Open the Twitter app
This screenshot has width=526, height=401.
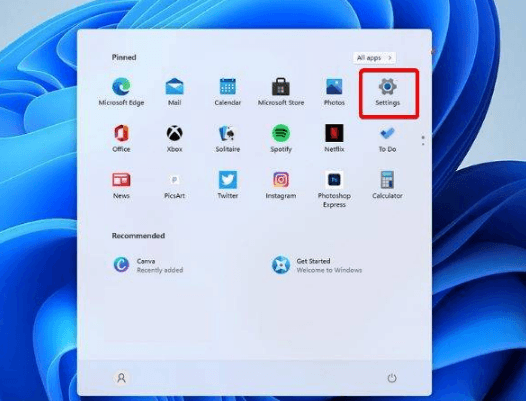click(228, 185)
